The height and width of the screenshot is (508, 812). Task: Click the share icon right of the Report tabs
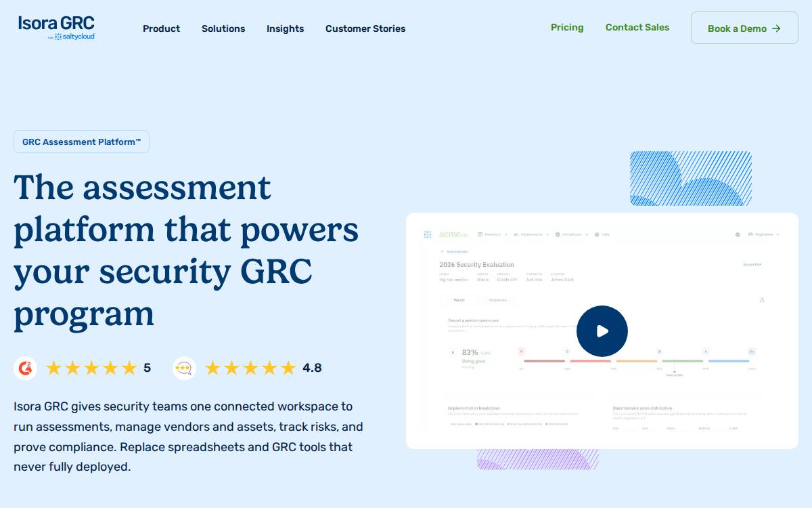point(762,300)
